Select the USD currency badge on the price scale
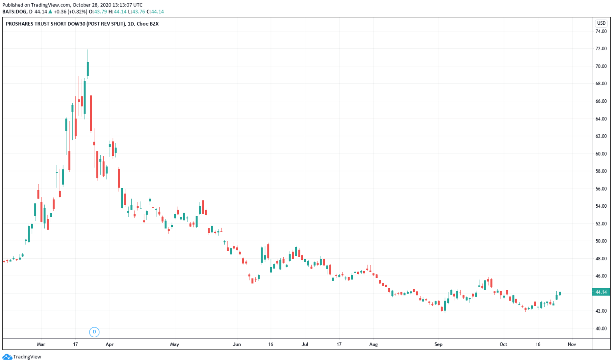The image size is (613, 364). (x=602, y=24)
